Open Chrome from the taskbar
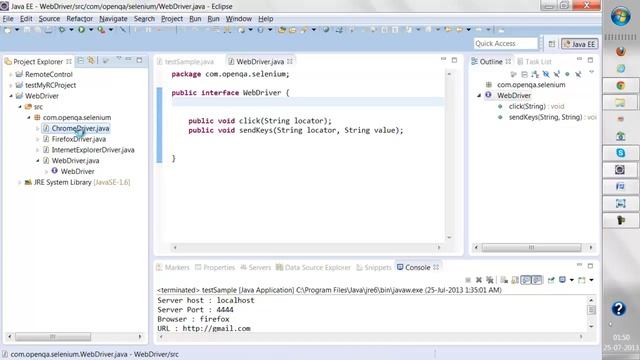 tap(621, 86)
